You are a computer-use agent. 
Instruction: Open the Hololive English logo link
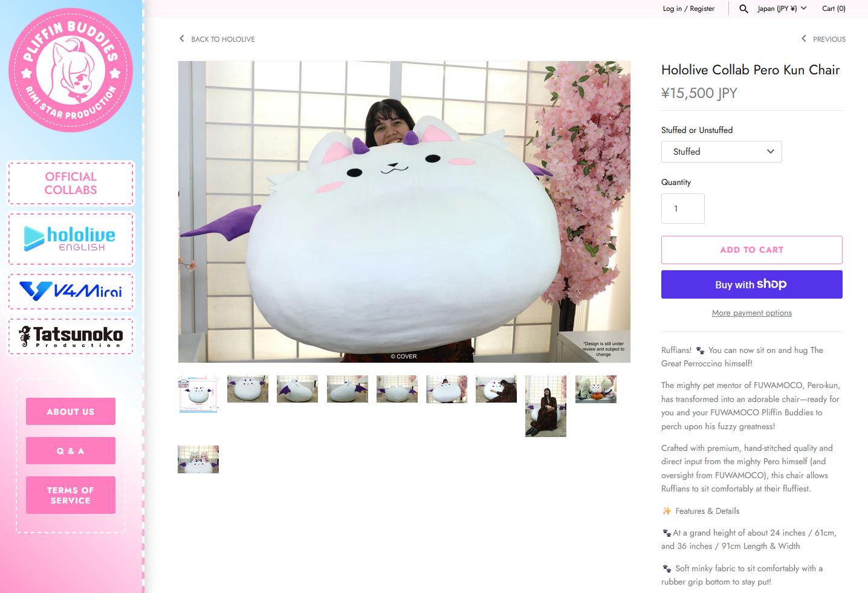pyautogui.click(x=71, y=239)
